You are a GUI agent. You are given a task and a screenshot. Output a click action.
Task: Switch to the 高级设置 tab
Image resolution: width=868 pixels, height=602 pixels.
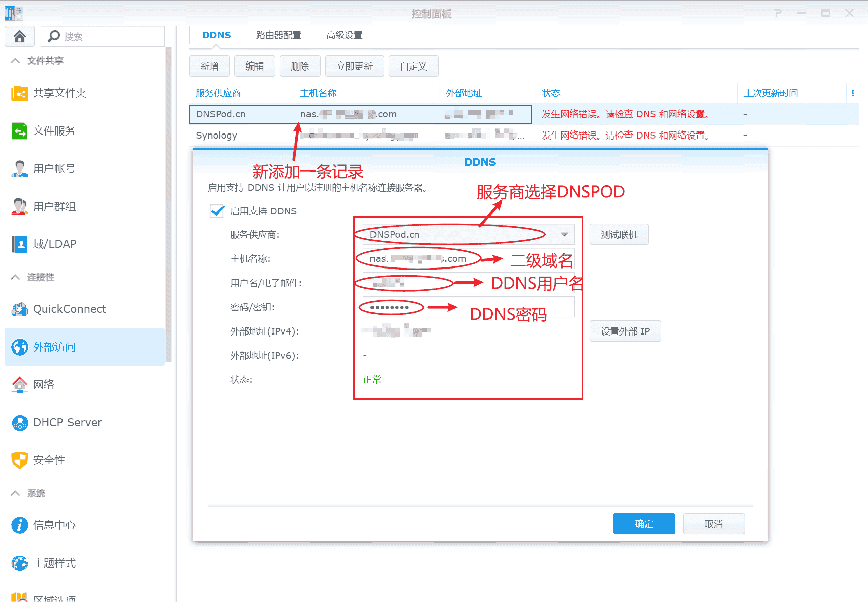[344, 35]
